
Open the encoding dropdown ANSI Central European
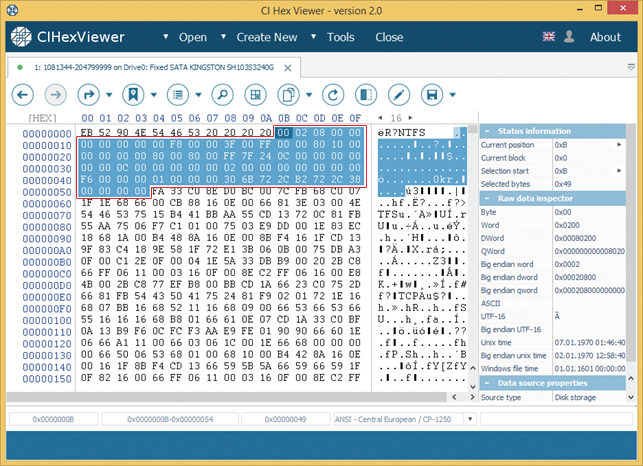(470, 419)
